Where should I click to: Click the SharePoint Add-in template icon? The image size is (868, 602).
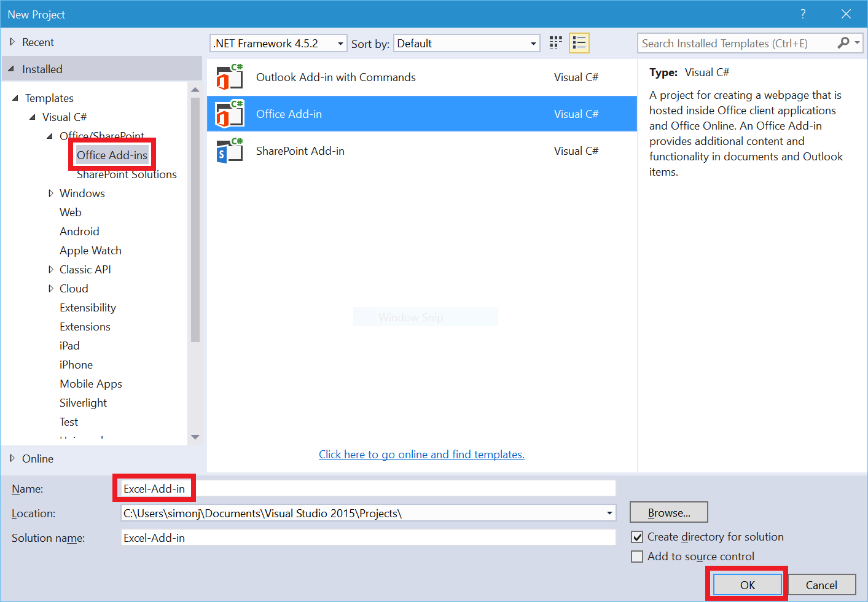tap(230, 150)
